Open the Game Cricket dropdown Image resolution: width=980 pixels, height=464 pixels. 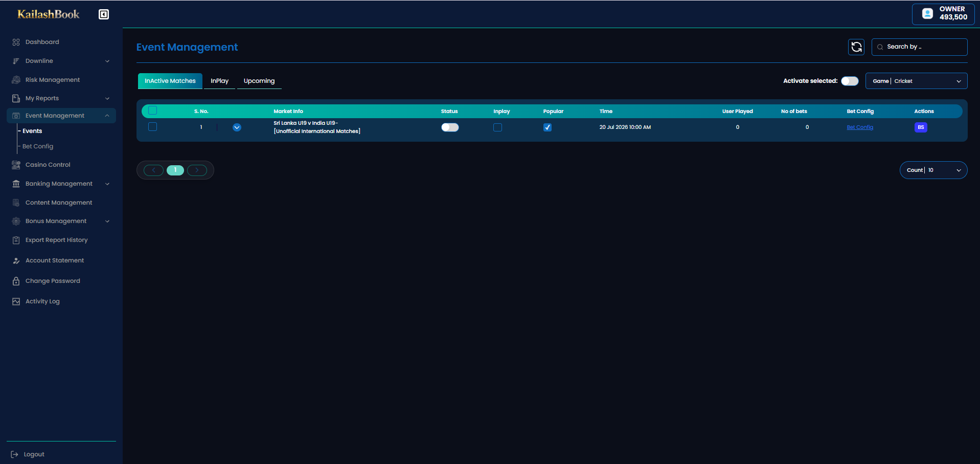916,81
